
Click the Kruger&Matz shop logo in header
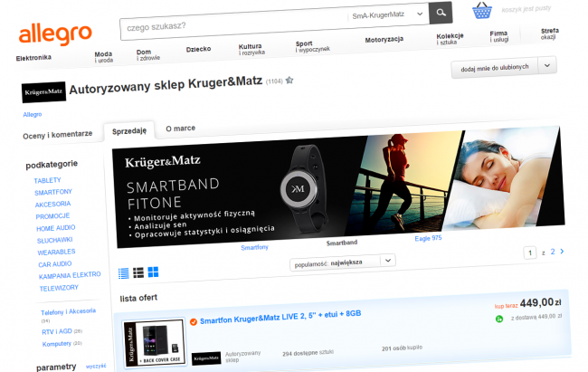(x=44, y=92)
